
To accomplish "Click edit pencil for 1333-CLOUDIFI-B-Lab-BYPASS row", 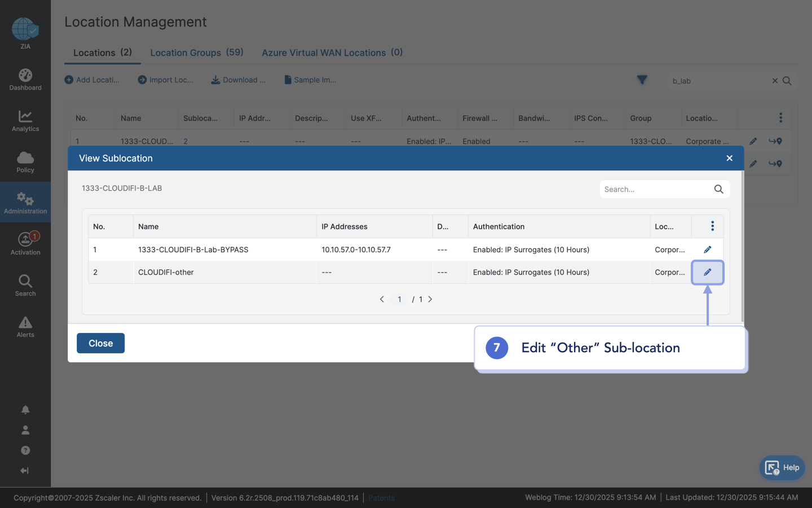I will (707, 249).
